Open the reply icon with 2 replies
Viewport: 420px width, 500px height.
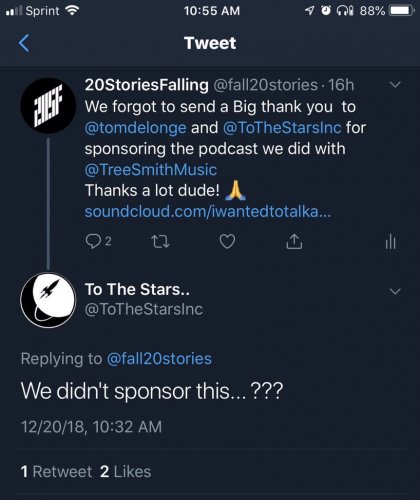(98, 241)
